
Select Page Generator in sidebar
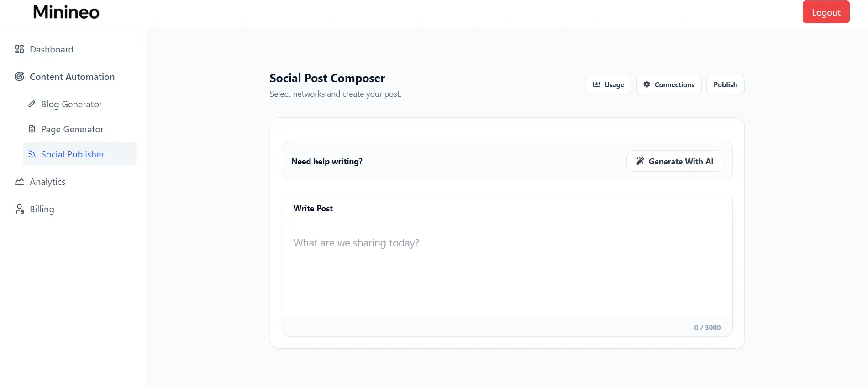(72, 129)
